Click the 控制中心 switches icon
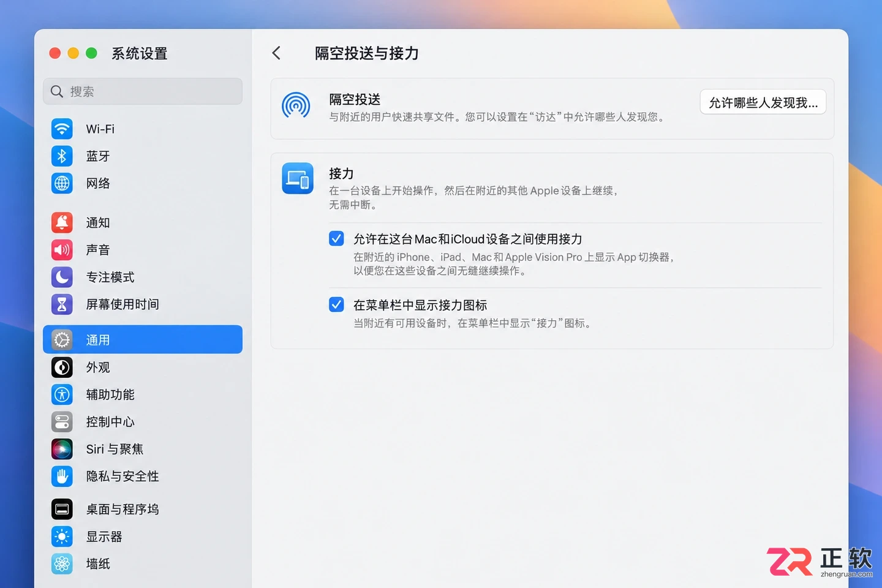 click(62, 421)
